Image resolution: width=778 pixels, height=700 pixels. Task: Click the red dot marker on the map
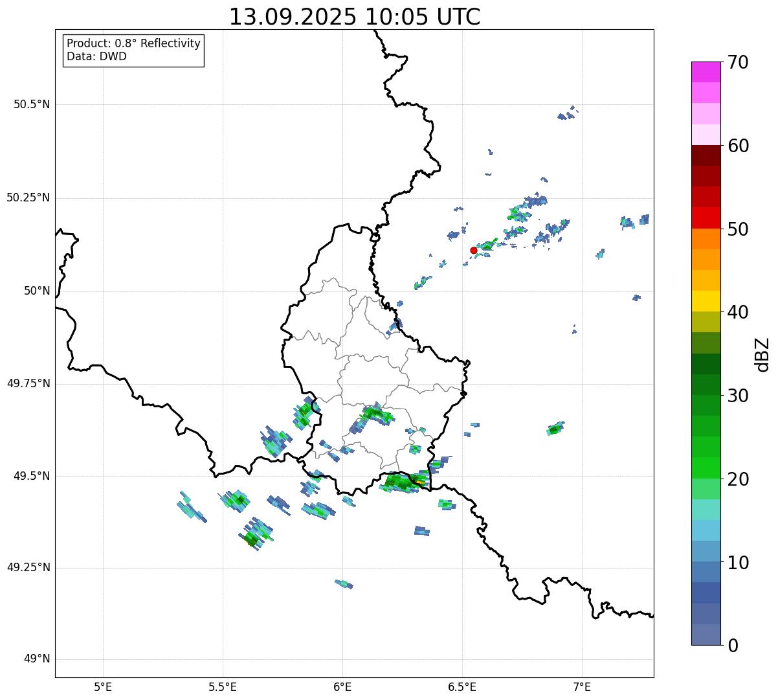click(473, 250)
